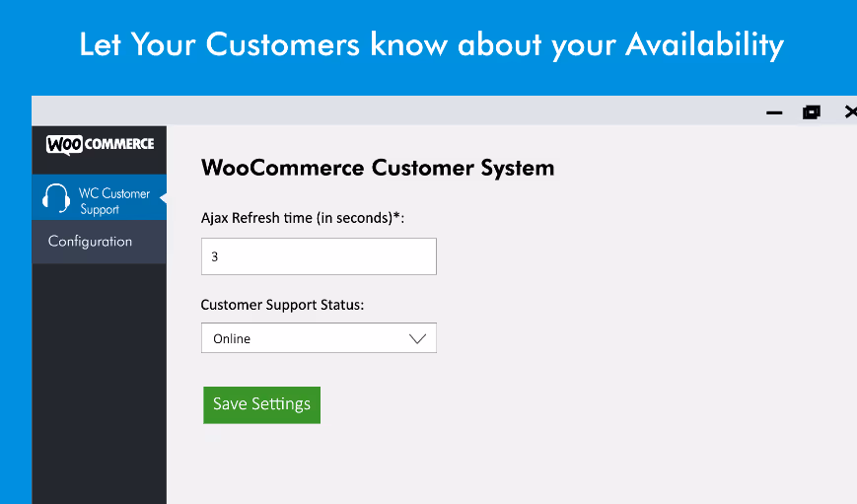Click the 'Ajax Refresh time (in seconds)*:' label

click(303, 218)
